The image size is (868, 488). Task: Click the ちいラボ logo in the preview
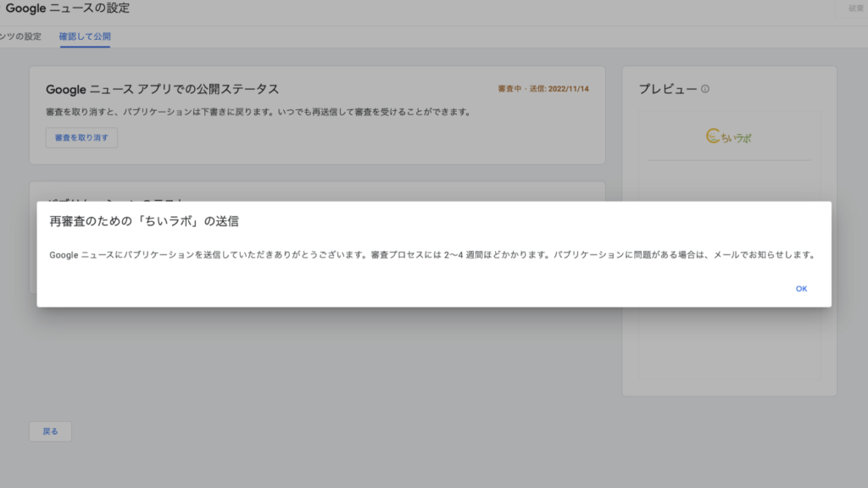[x=728, y=136]
